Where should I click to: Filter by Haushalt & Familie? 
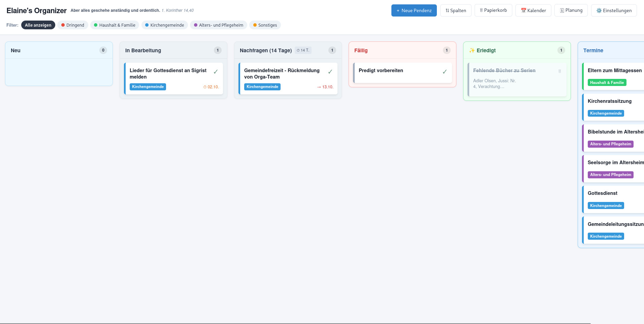point(115,25)
